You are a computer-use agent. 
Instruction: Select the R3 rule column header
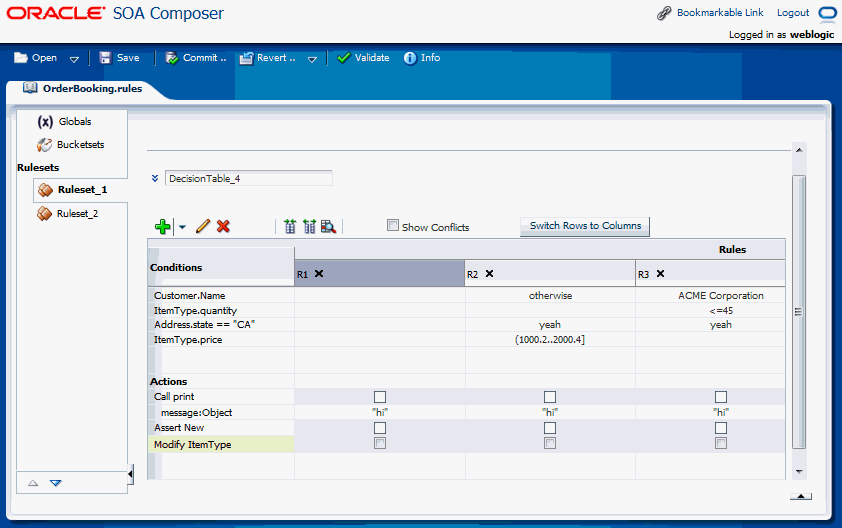(710, 273)
